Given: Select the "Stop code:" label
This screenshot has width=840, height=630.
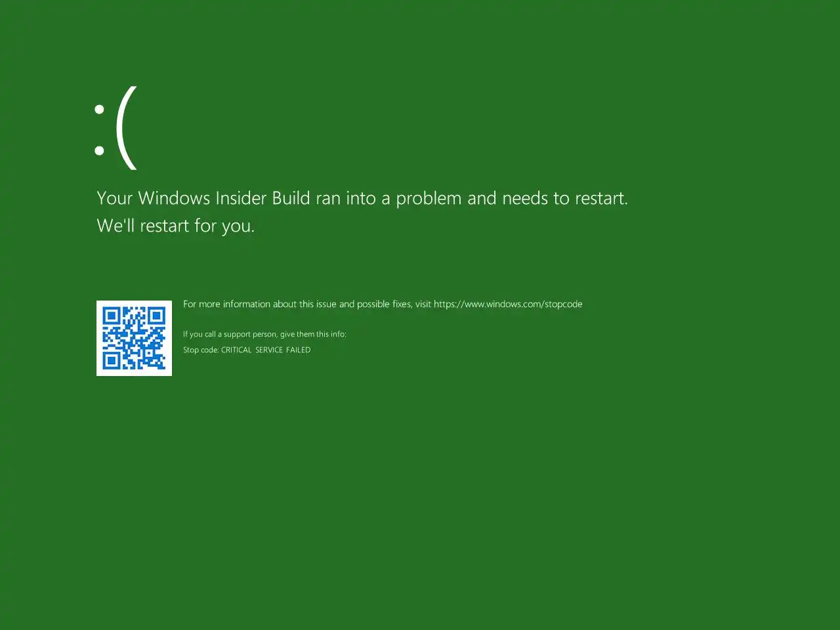Looking at the screenshot, I should [x=201, y=350].
